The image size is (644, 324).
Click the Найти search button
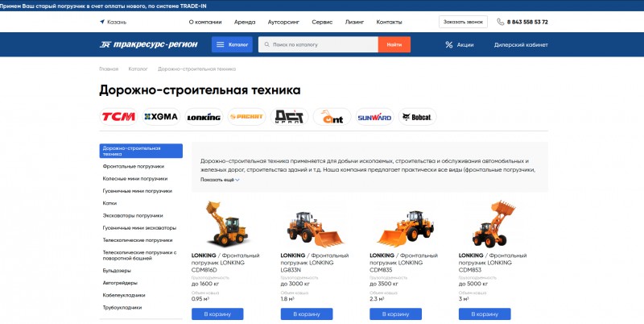pos(394,44)
